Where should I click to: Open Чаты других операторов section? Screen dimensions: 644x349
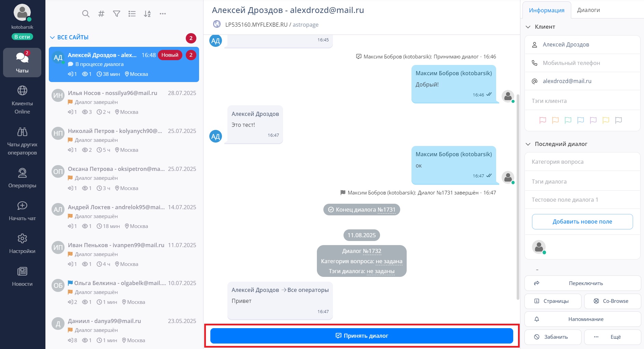point(22,140)
